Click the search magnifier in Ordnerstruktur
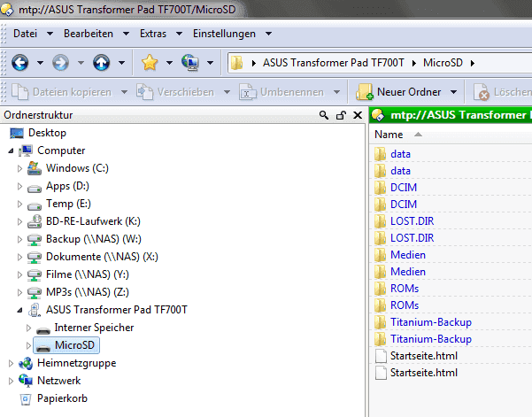This screenshot has height=417, width=532. coord(324,115)
